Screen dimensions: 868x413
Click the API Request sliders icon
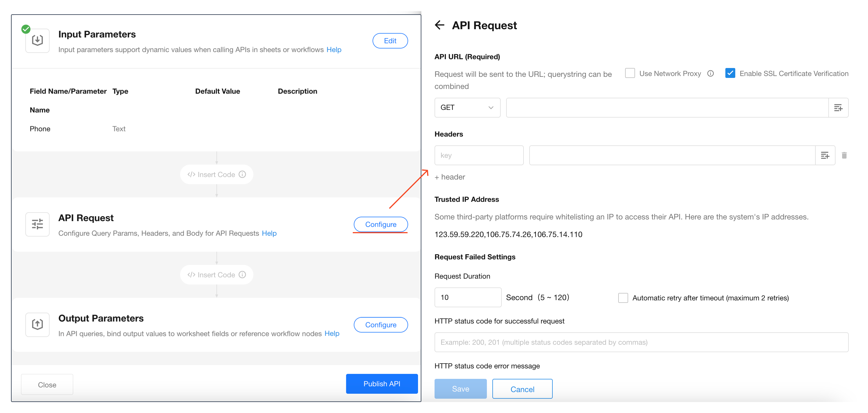[x=37, y=224]
